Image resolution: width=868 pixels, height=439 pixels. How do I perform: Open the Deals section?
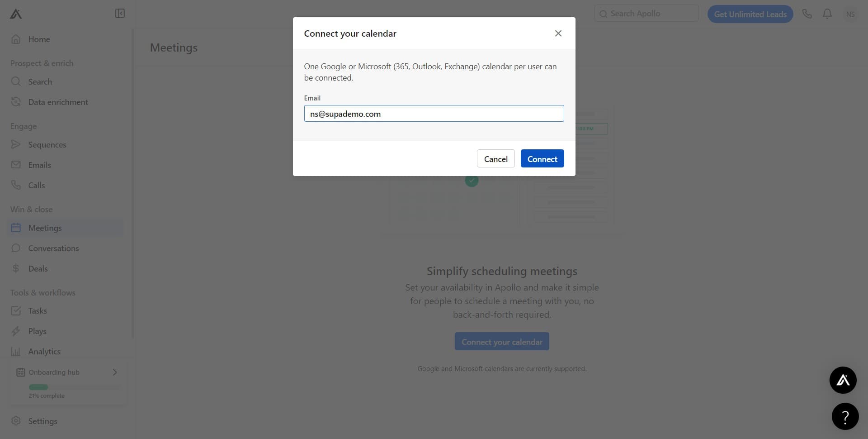[x=38, y=268]
